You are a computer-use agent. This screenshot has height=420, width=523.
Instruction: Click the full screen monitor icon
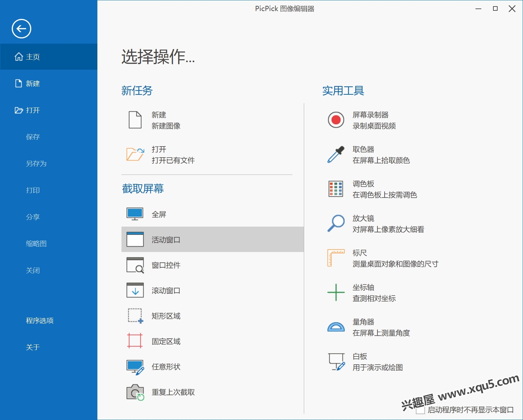[135, 214]
